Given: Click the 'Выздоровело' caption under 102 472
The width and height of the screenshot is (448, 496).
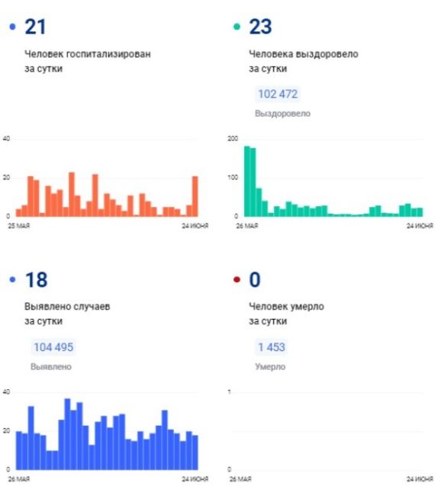Looking at the screenshot, I should tap(282, 114).
